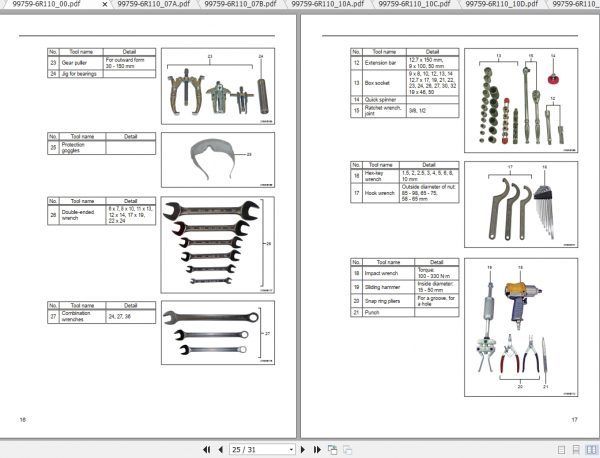Select the 'Jig for bearings' table cell
The height and width of the screenshot is (458, 600).
(x=81, y=74)
